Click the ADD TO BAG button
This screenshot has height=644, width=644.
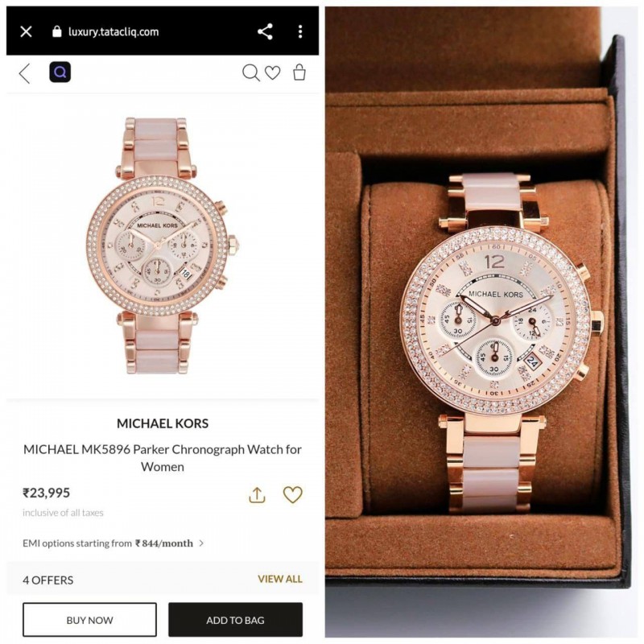coord(235,620)
